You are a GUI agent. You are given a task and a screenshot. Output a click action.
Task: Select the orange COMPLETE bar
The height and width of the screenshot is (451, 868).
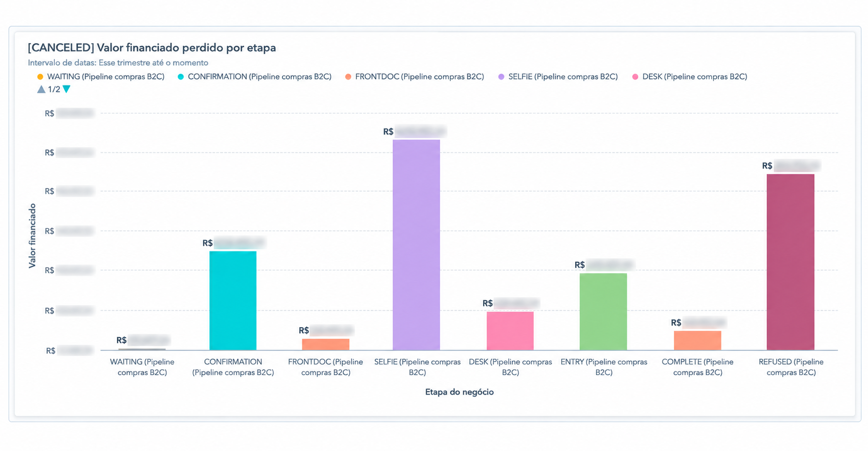pos(697,340)
